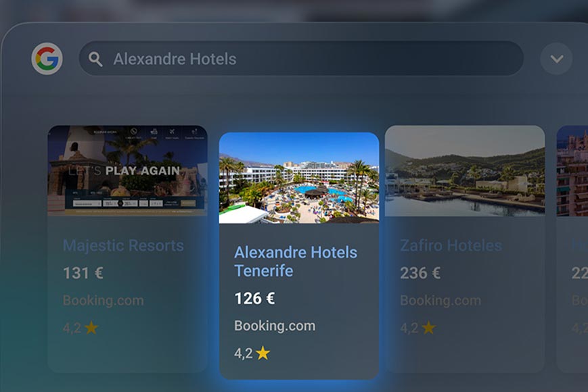Open the Alexandre Hotels Tenerife pool photo
588x392 pixels.
point(299,178)
